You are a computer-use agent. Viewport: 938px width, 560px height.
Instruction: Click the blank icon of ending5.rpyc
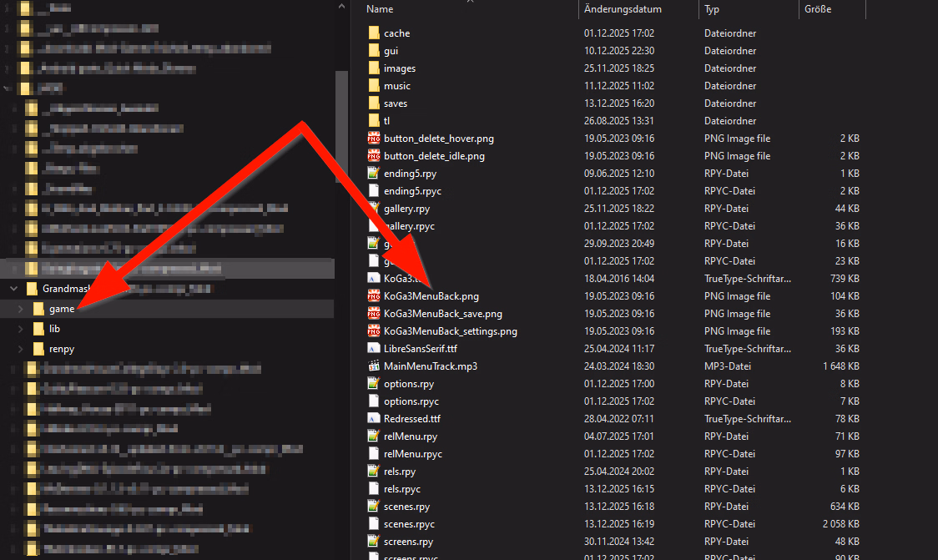[374, 191]
